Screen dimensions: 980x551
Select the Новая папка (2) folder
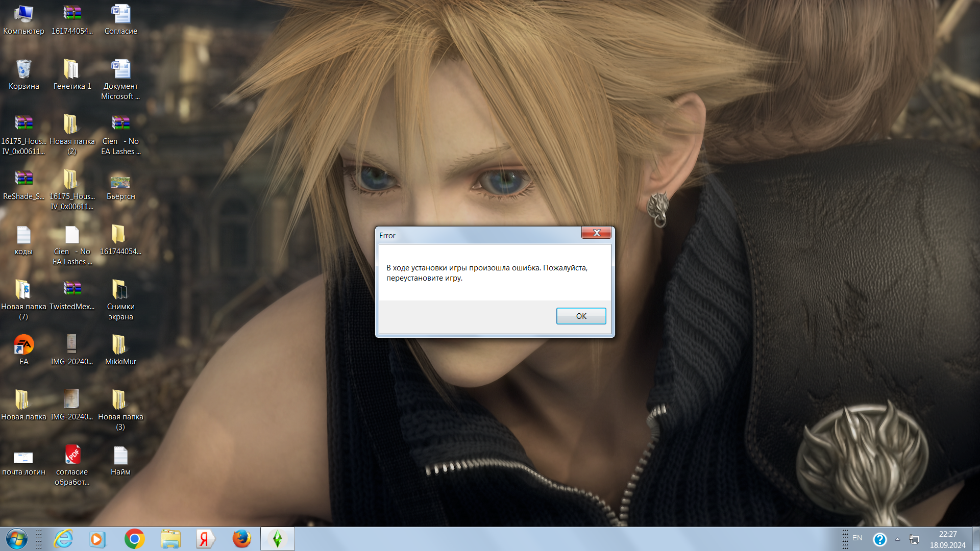click(x=72, y=135)
